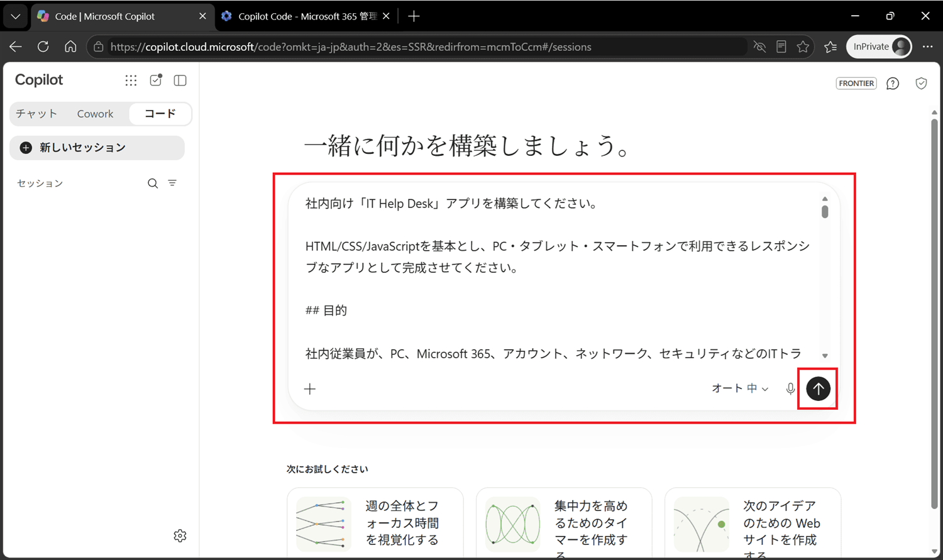The height and width of the screenshot is (560, 943).
Task: Refresh the browser page
Action: (x=43, y=47)
